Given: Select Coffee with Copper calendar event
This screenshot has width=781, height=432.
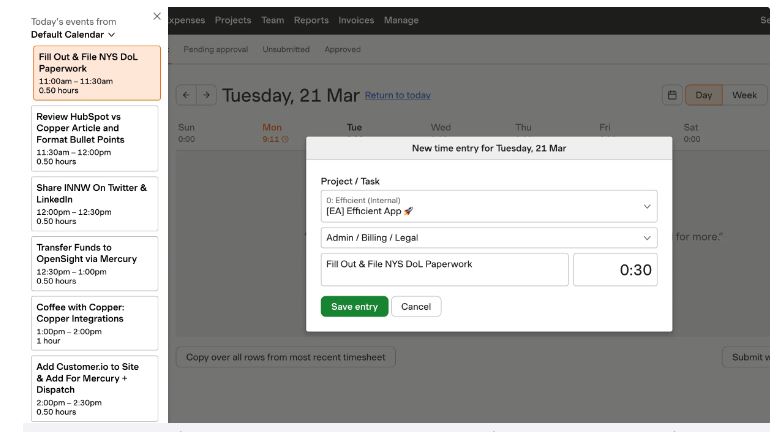Looking at the screenshot, I should tap(95, 322).
